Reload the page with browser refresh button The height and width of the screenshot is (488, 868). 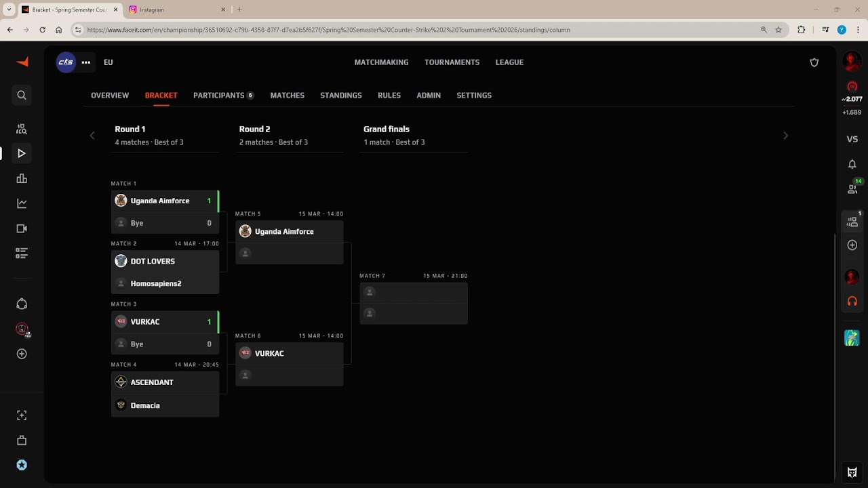tap(42, 30)
